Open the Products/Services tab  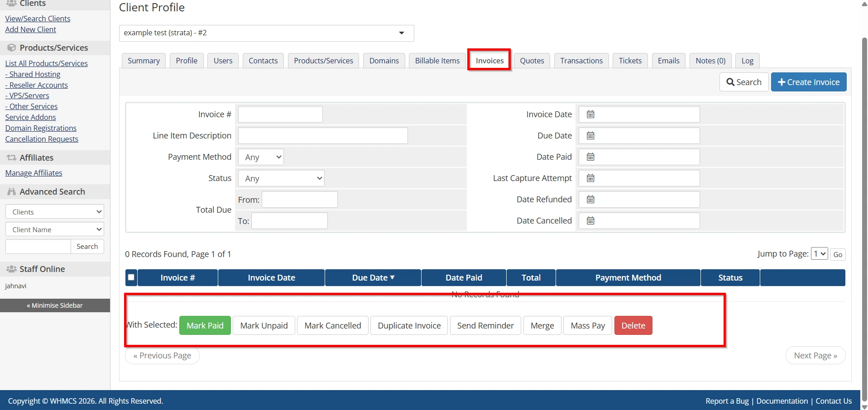[323, 61]
